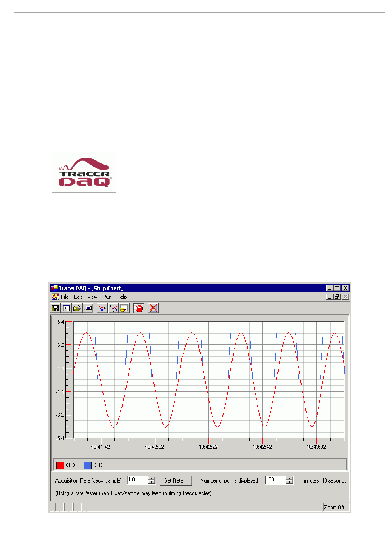The image size is (392, 544).
Task: Click the blue CH3 color swatch
Action: [87, 465]
